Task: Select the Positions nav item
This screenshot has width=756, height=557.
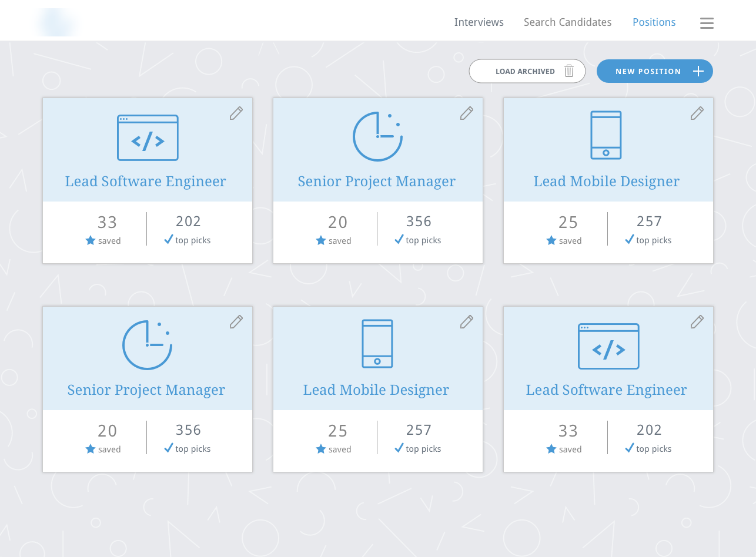Action: 654,22
